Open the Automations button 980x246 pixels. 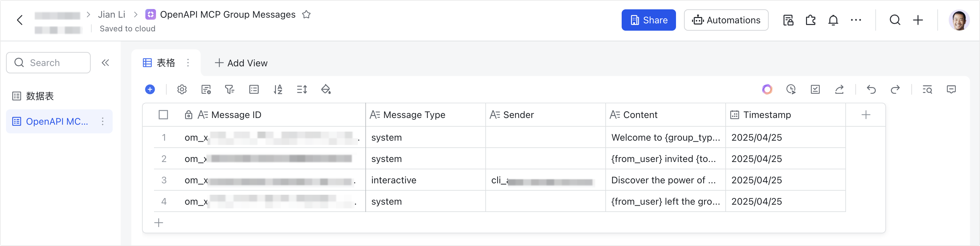(726, 20)
